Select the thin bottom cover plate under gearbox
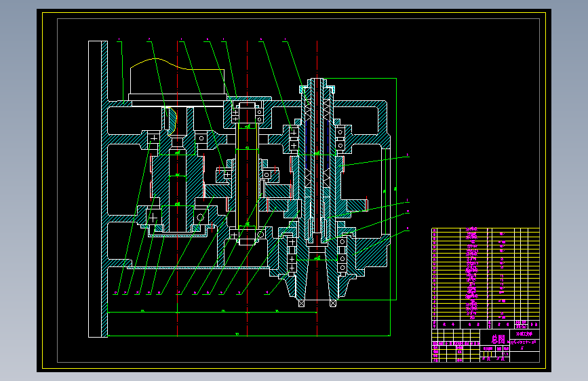 click(x=198, y=267)
